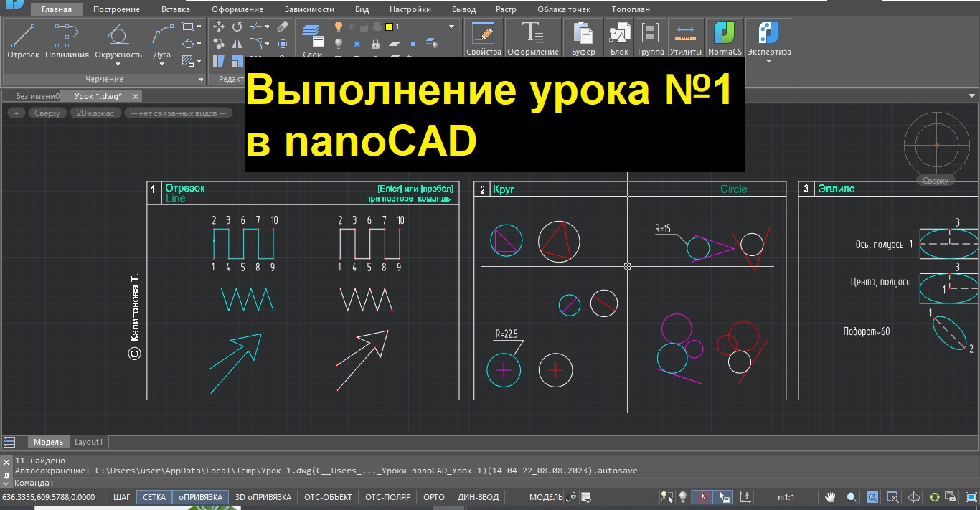Click the view compass widget labeled Сверху
Screen dimensions: 980x510
tap(936, 146)
